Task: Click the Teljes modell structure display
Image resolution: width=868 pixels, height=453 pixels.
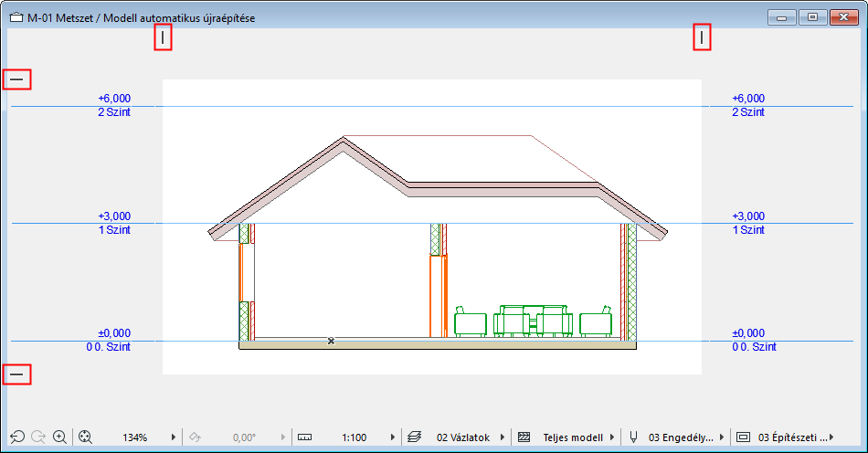Action: pos(573,437)
